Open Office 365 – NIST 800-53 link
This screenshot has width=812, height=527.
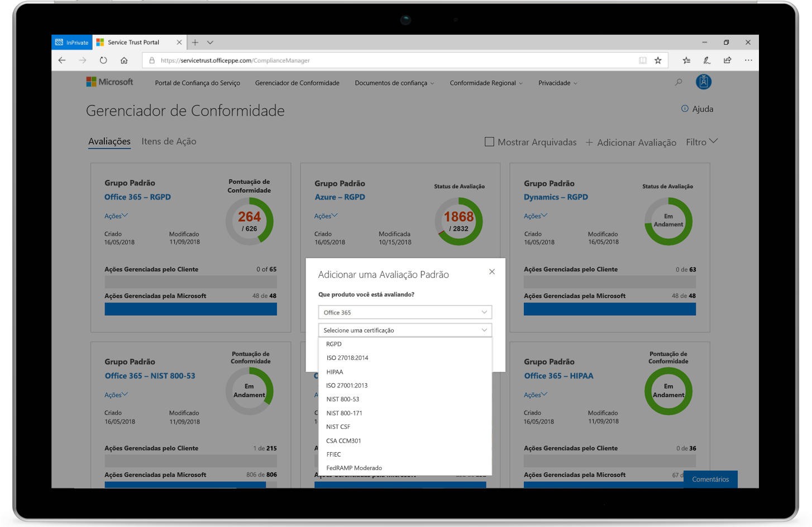pyautogui.click(x=150, y=376)
